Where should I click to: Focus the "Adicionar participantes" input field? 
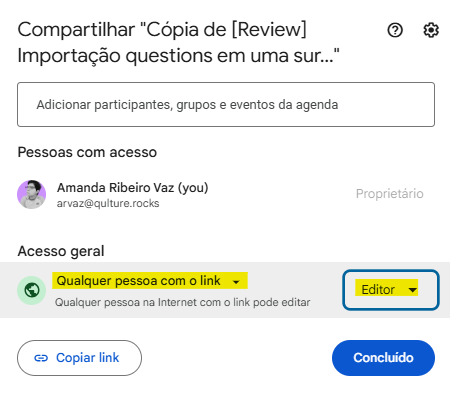point(226,104)
